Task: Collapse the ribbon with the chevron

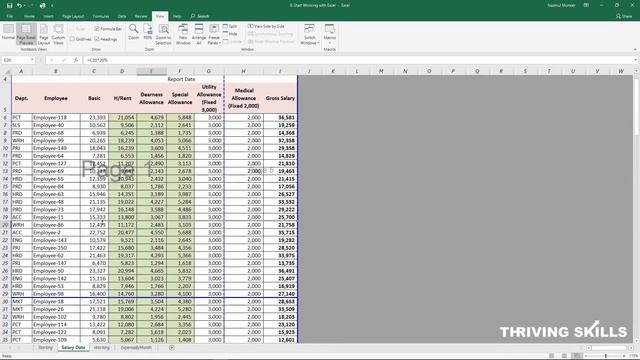Action: point(635,49)
